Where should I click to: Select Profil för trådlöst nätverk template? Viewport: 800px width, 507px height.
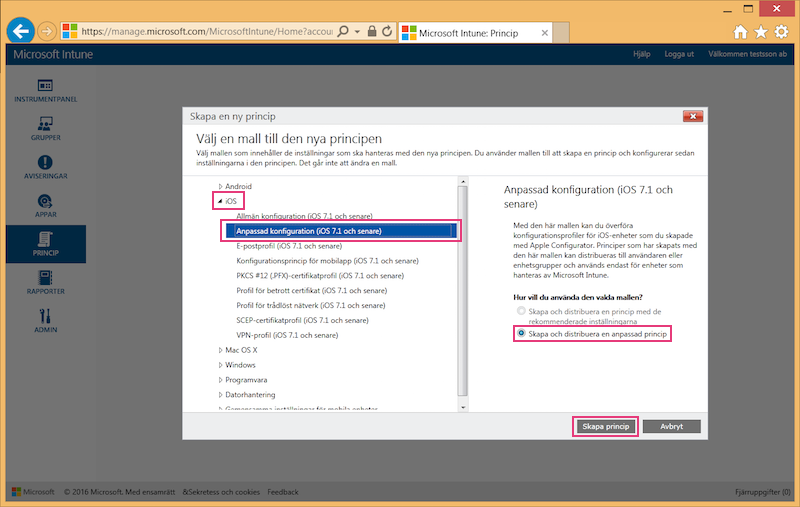[x=311, y=305]
